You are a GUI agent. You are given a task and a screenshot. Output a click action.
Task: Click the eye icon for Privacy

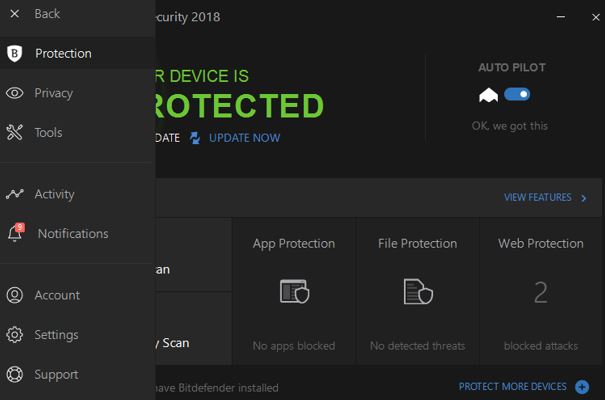point(15,93)
